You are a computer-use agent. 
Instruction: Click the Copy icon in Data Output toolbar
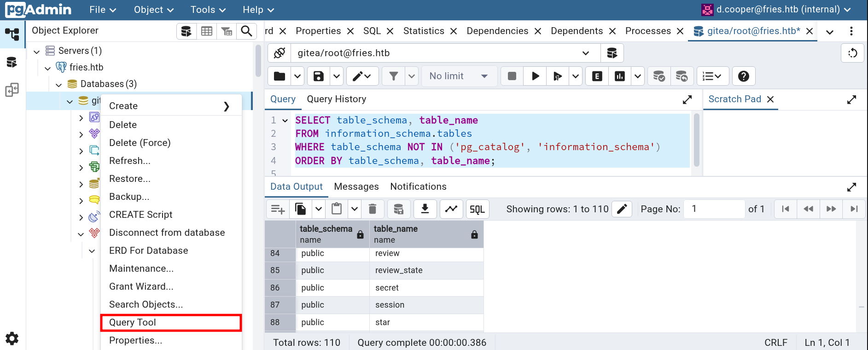point(301,209)
